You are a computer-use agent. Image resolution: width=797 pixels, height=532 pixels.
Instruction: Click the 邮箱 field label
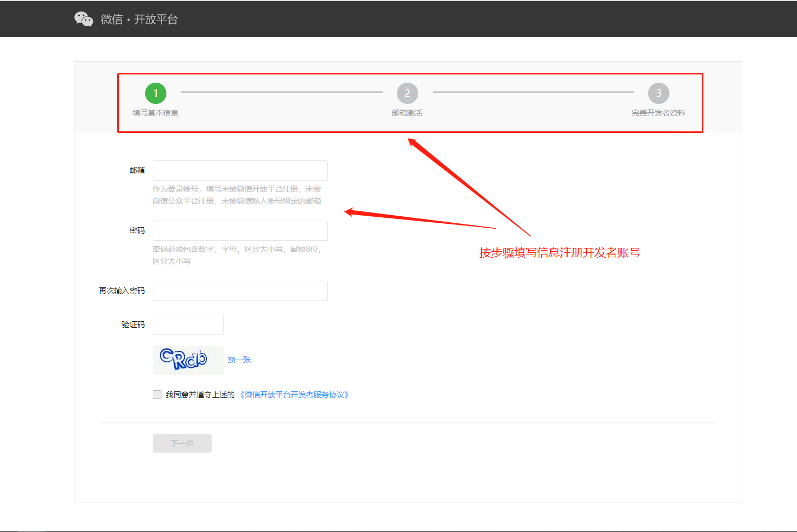pyautogui.click(x=137, y=170)
